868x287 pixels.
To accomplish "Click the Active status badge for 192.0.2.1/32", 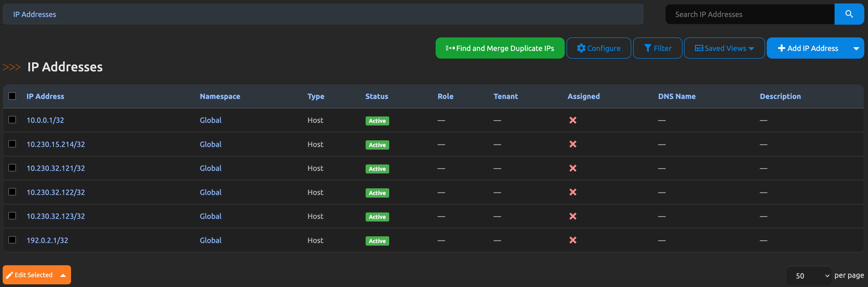I will click(x=377, y=241).
